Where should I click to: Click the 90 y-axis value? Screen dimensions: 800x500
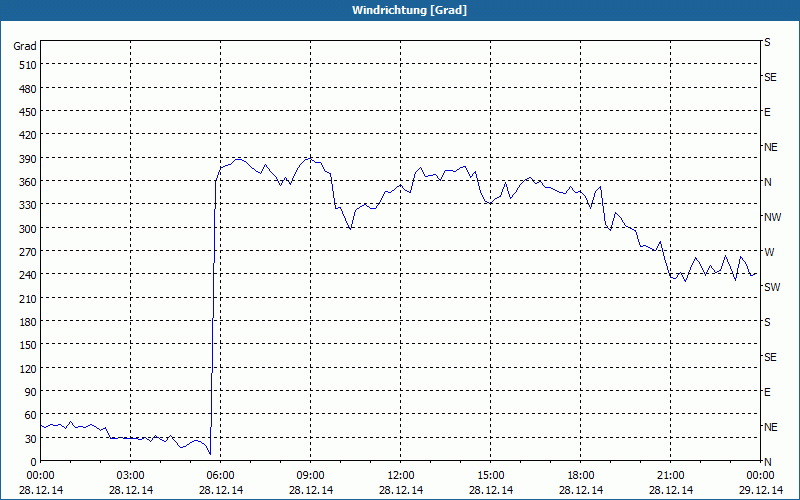(x=31, y=392)
